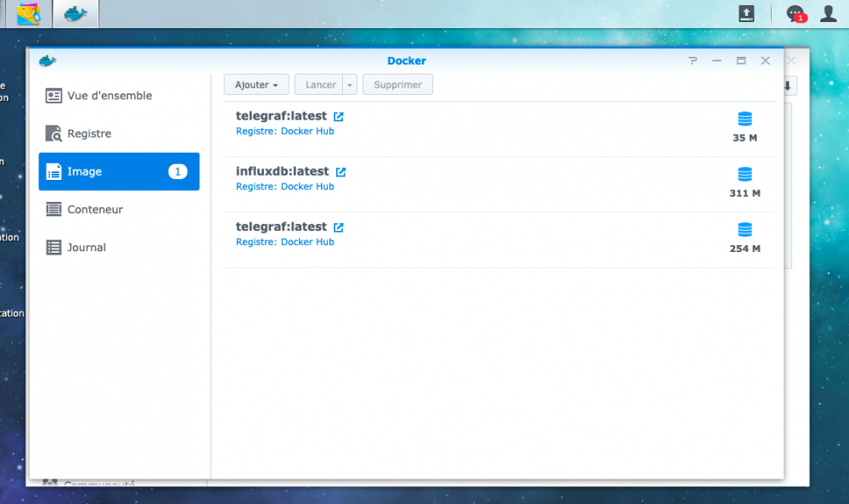849x504 pixels.
Task: Close the Docker window
Action: click(765, 60)
